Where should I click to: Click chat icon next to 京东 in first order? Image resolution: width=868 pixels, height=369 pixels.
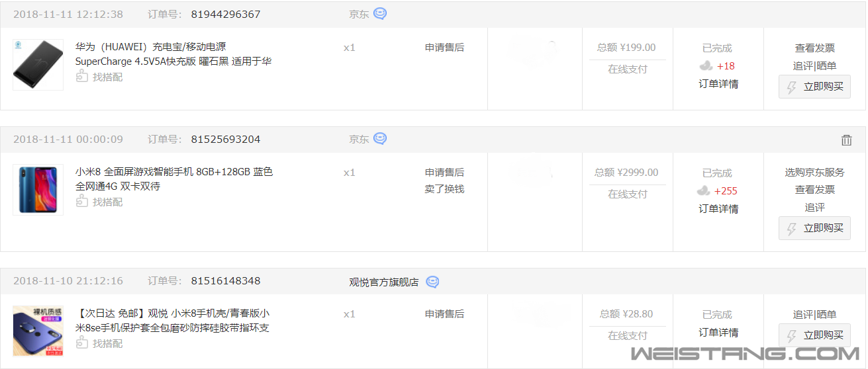[x=380, y=14]
